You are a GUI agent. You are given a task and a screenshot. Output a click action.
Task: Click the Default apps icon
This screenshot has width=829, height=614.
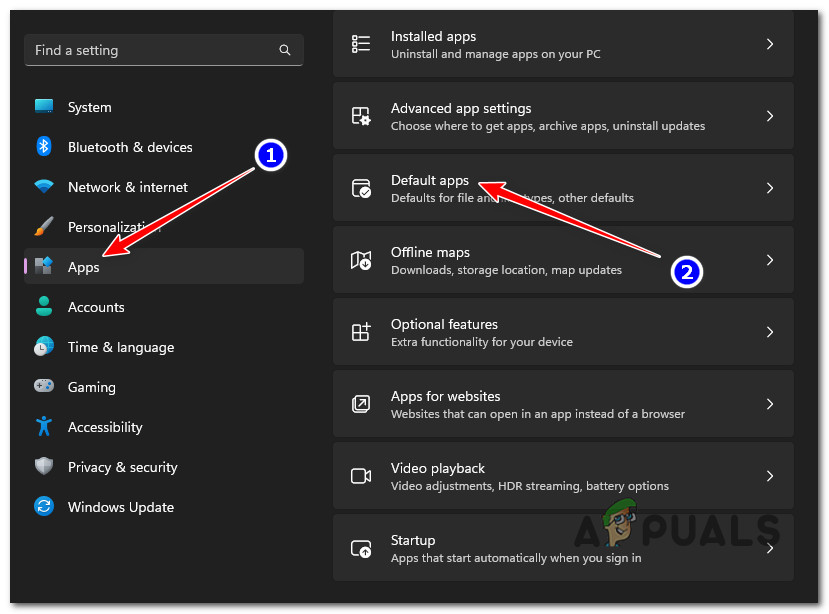361,188
